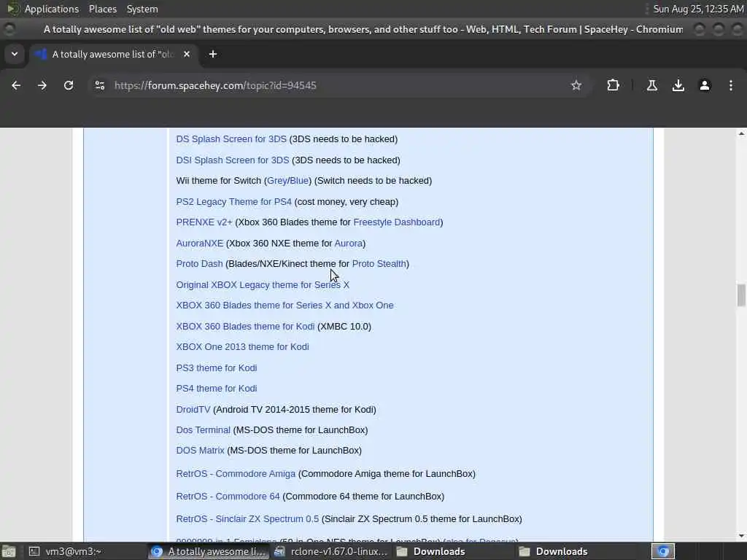Click the clock showing Sun Aug 25

[x=698, y=9]
